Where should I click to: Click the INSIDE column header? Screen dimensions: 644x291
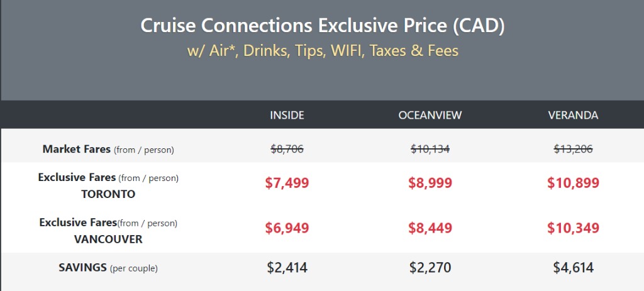coord(287,116)
